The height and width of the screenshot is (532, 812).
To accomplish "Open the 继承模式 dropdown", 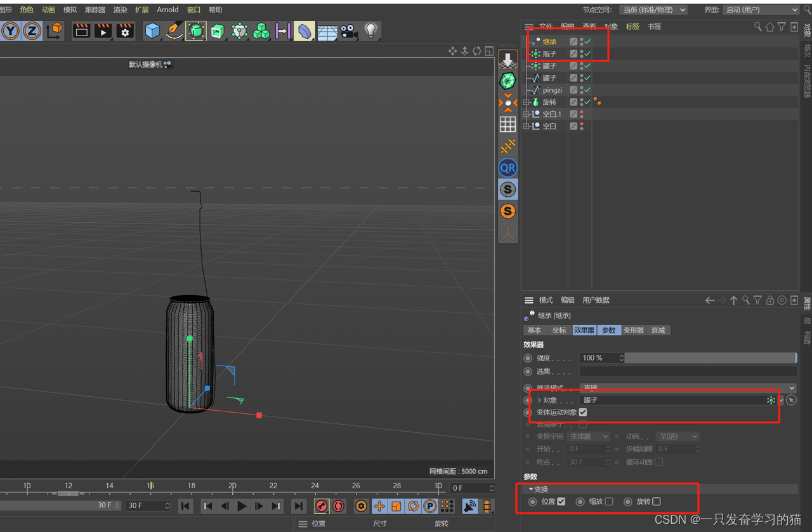I will (x=688, y=387).
